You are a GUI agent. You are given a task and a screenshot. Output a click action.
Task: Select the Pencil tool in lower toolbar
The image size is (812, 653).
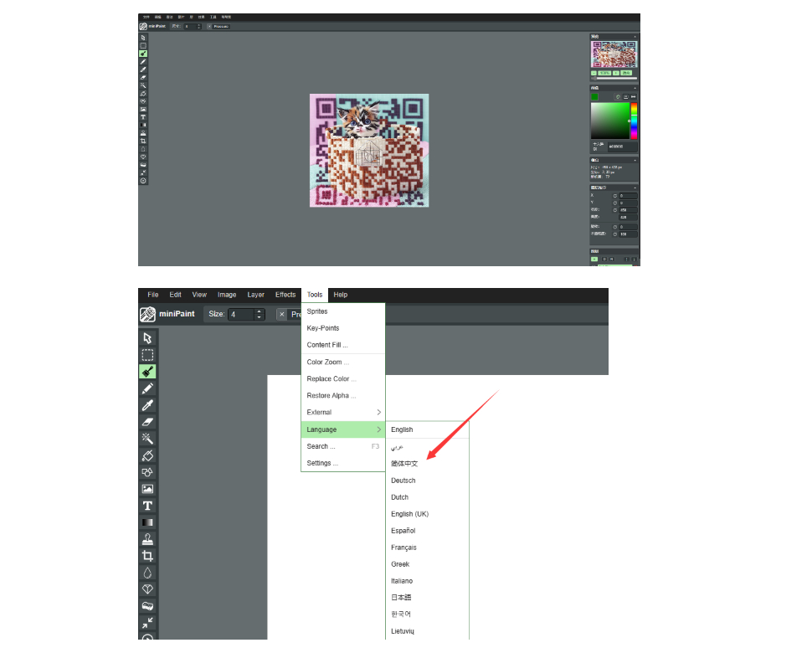point(147,388)
